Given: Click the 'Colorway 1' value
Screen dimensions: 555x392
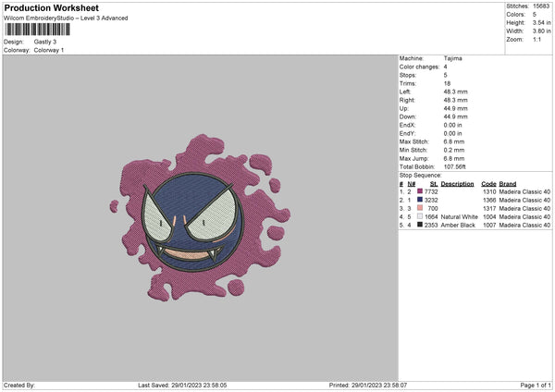Looking at the screenshot, I should 49,50.
